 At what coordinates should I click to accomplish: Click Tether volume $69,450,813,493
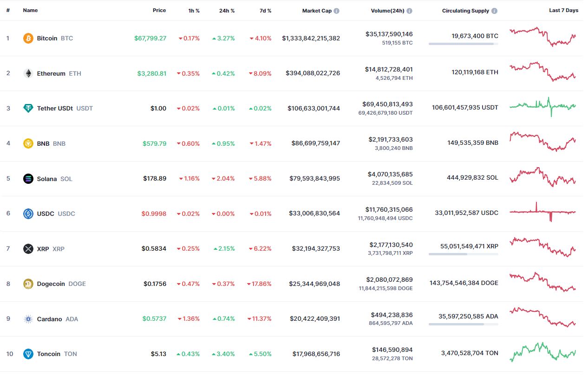pos(389,104)
